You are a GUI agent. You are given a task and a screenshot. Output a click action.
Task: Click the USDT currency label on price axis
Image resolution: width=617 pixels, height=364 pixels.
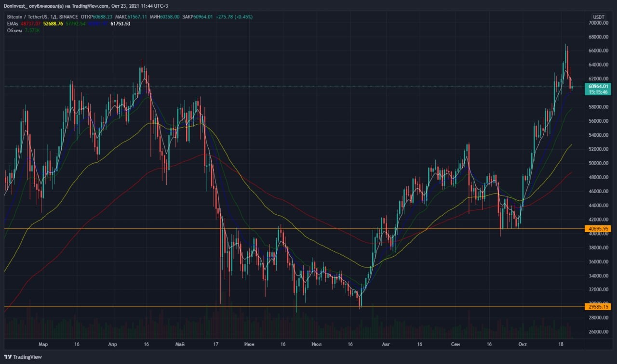(x=599, y=17)
